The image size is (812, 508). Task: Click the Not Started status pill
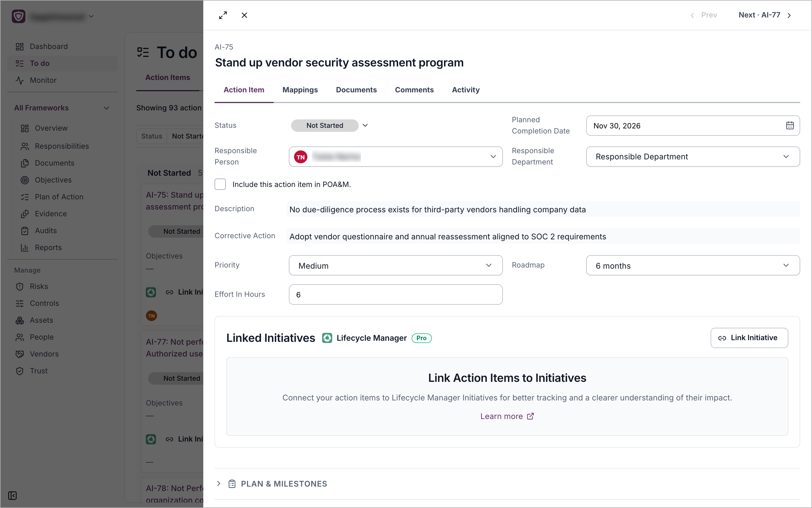tap(325, 125)
